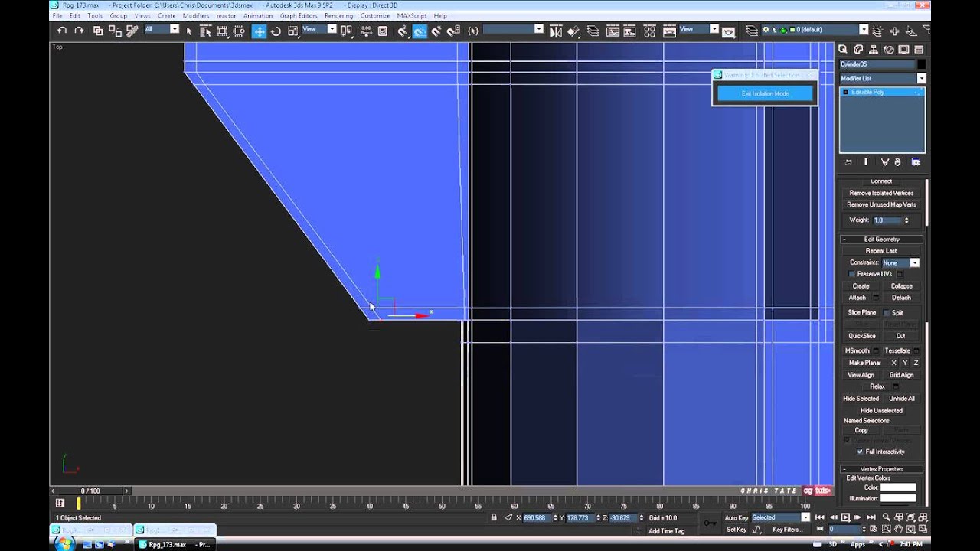Click Configure Modifier Sets icon
Viewport: 980px width, 551px height.
click(x=916, y=162)
